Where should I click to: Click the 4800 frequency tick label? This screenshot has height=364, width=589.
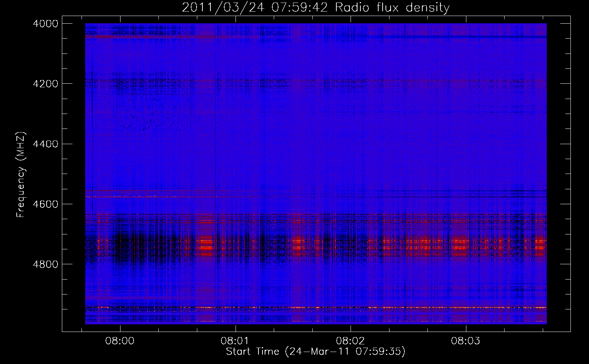pos(46,264)
